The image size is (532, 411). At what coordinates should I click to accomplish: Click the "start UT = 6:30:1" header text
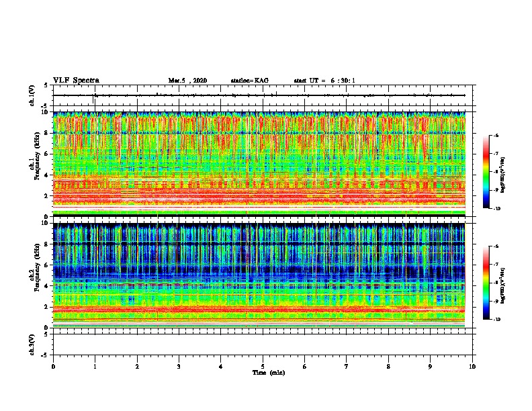pos(324,81)
